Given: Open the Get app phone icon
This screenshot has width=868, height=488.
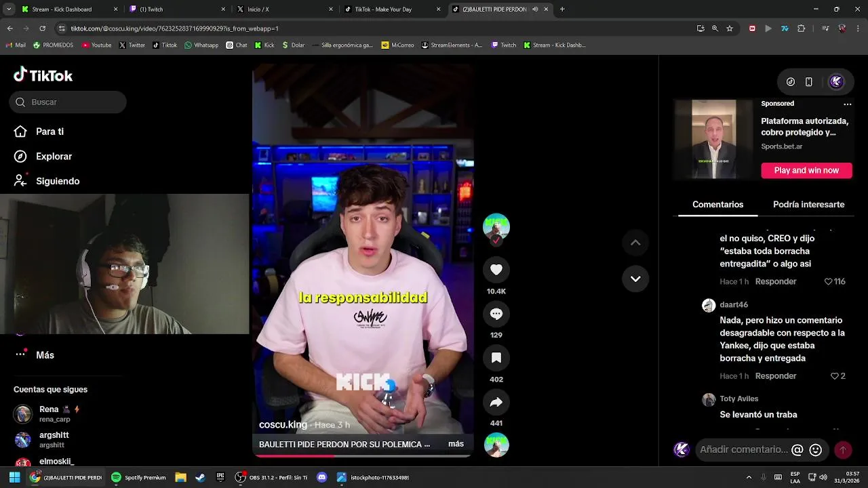Looking at the screenshot, I should pos(809,82).
